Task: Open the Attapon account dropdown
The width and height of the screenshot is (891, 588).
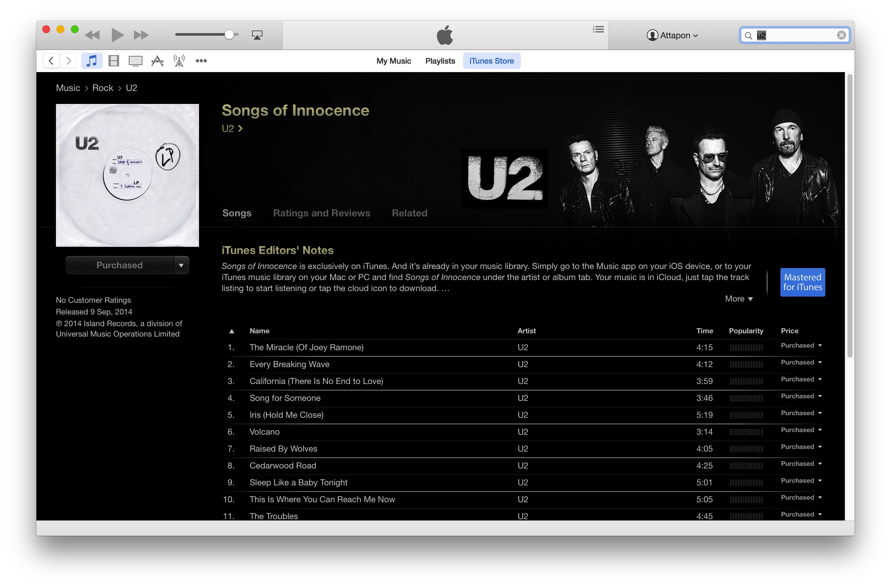Action: click(672, 35)
